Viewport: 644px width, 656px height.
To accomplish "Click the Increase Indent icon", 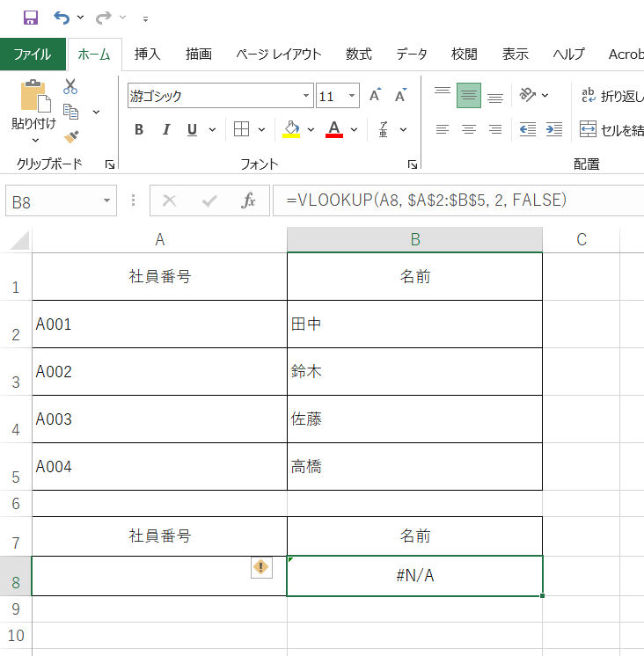I will [553, 129].
